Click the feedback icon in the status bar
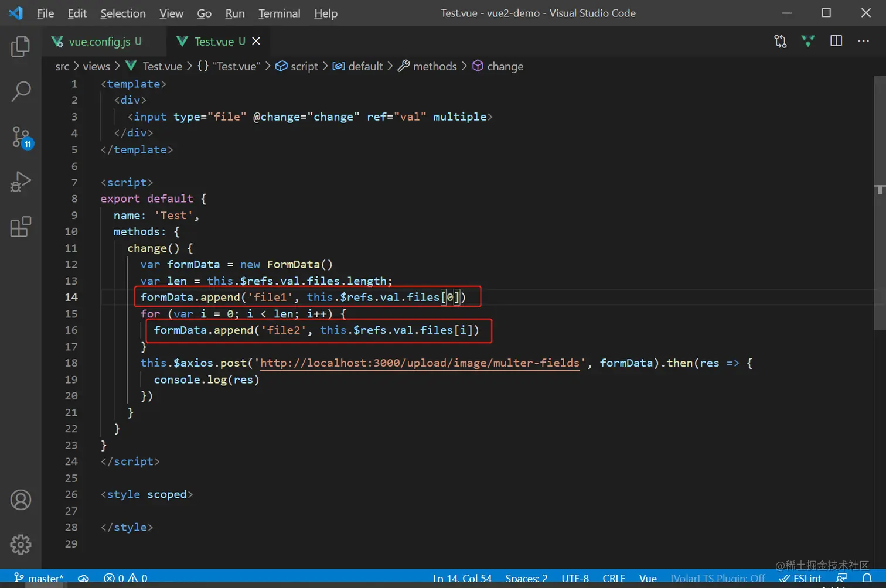 [x=842, y=579]
